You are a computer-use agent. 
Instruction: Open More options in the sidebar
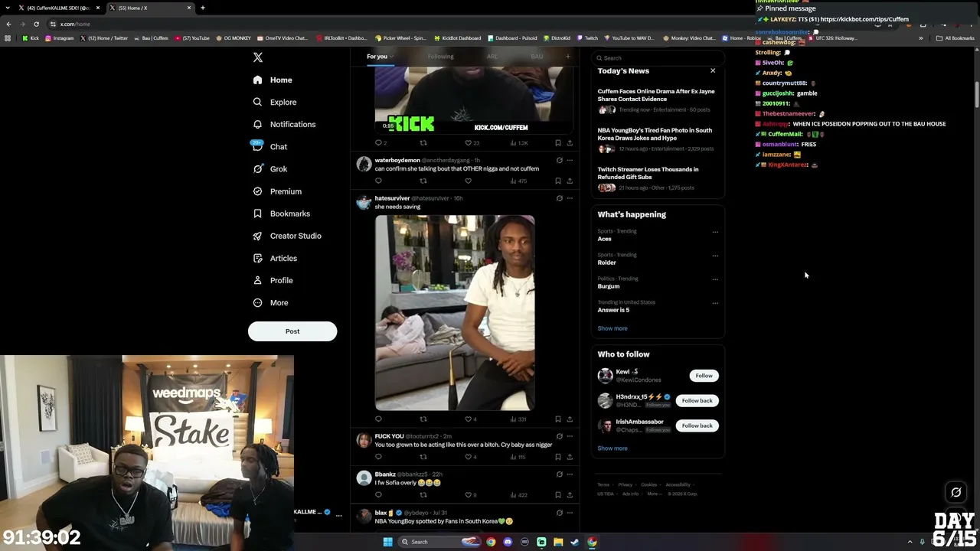(x=270, y=302)
